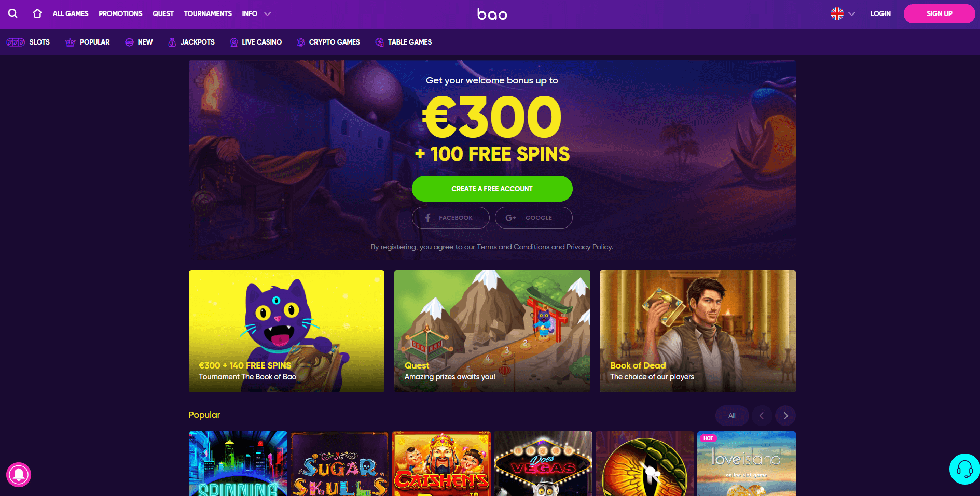Show next popular games with right arrow
This screenshot has width=980, height=496.
click(785, 416)
